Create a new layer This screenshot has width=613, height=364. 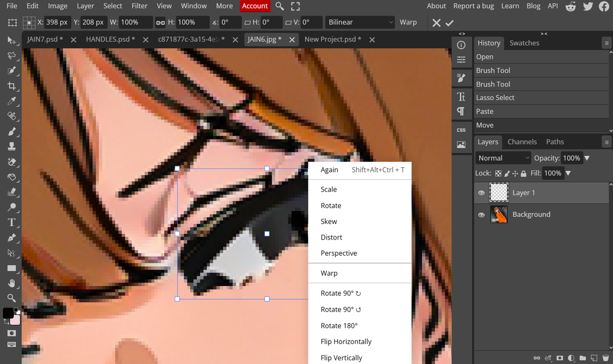pos(594,358)
